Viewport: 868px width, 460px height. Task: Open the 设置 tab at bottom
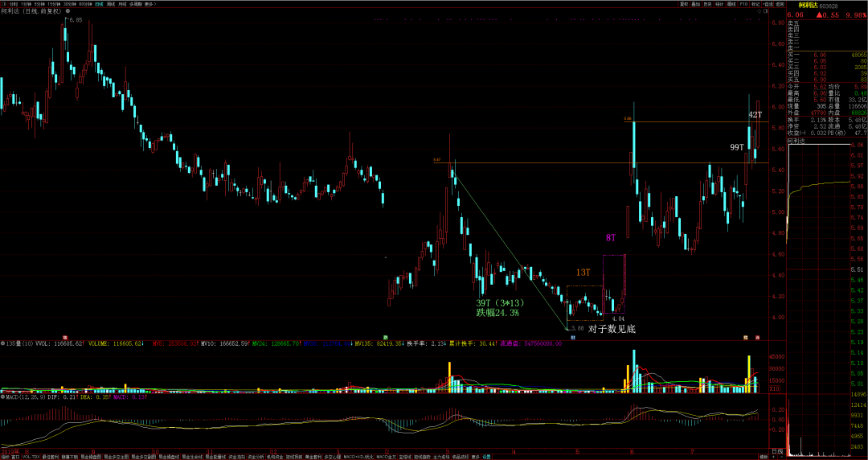(x=486, y=458)
